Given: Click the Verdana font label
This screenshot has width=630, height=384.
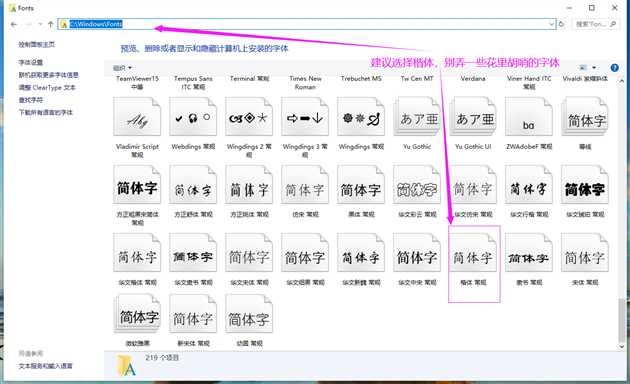Looking at the screenshot, I should click(473, 78).
